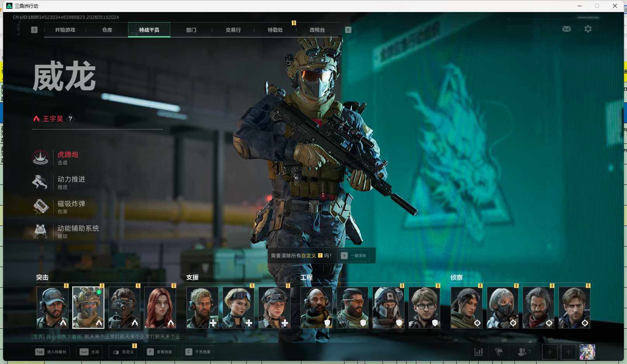Select the hooded masked engineer operator
The height and width of the screenshot is (364, 627).
(388, 307)
